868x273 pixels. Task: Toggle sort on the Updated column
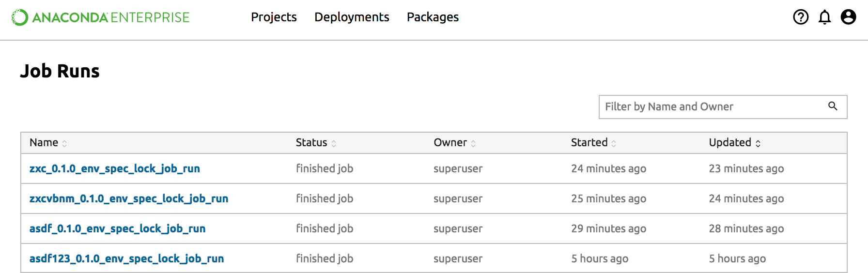click(758, 143)
